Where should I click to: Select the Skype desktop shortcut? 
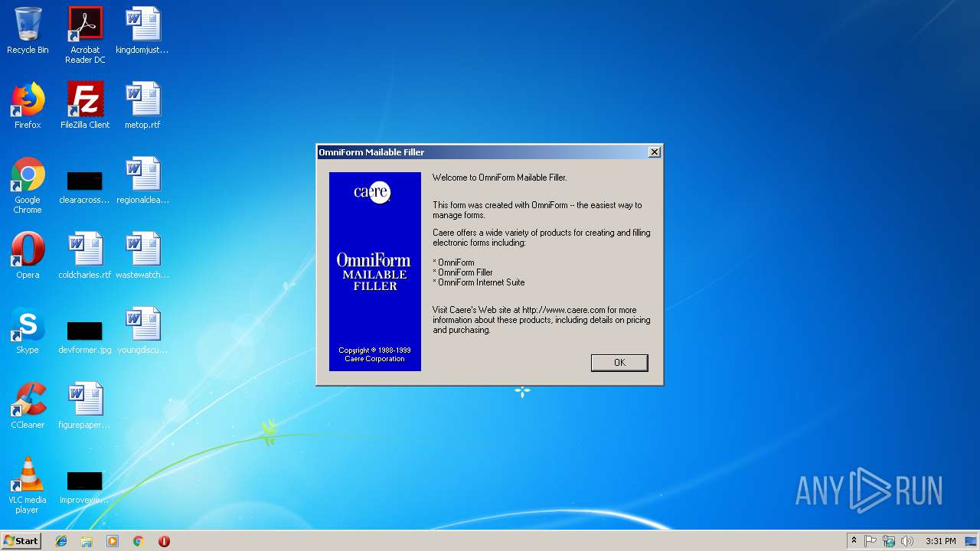coord(28,331)
